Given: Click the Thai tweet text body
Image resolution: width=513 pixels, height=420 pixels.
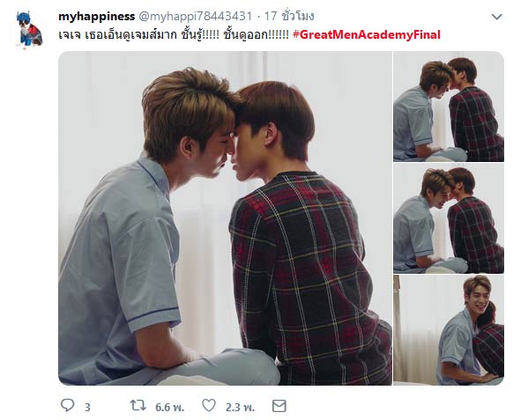Looking at the screenshot, I should pos(174,34).
